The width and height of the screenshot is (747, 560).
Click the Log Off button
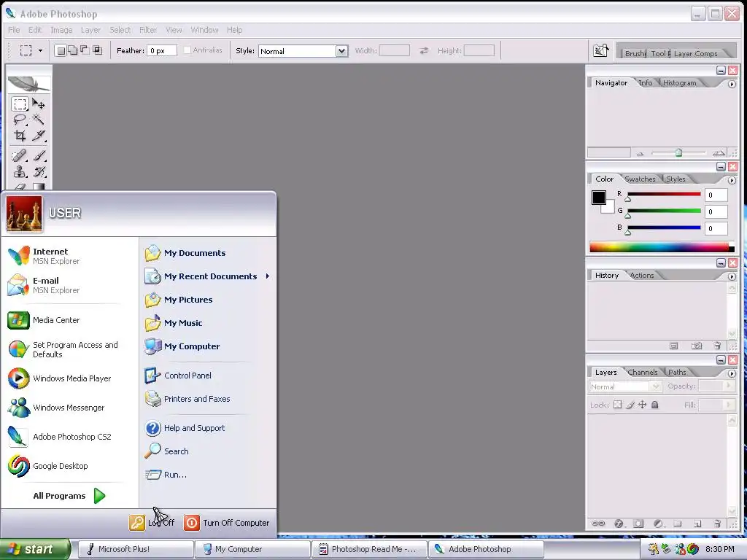[152, 523]
